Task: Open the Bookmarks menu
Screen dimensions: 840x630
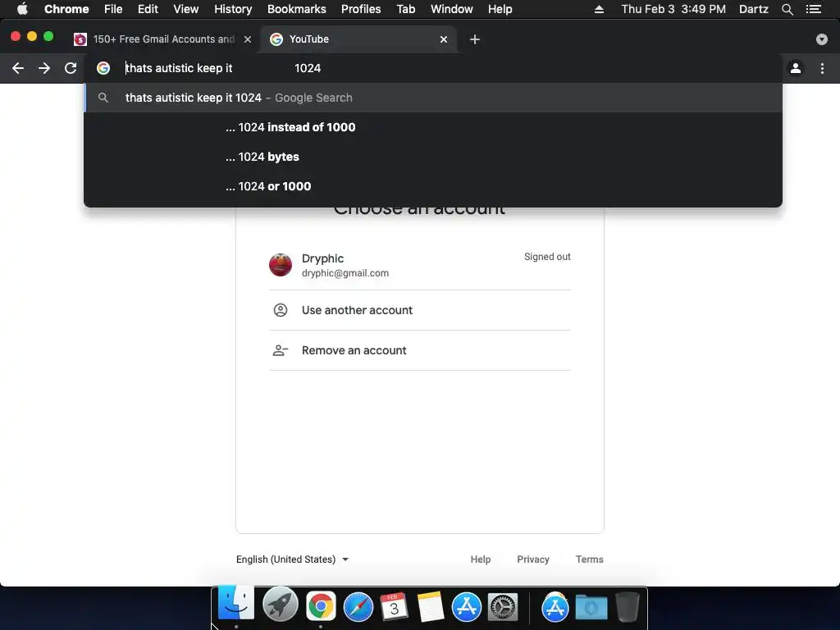Action: (x=297, y=9)
